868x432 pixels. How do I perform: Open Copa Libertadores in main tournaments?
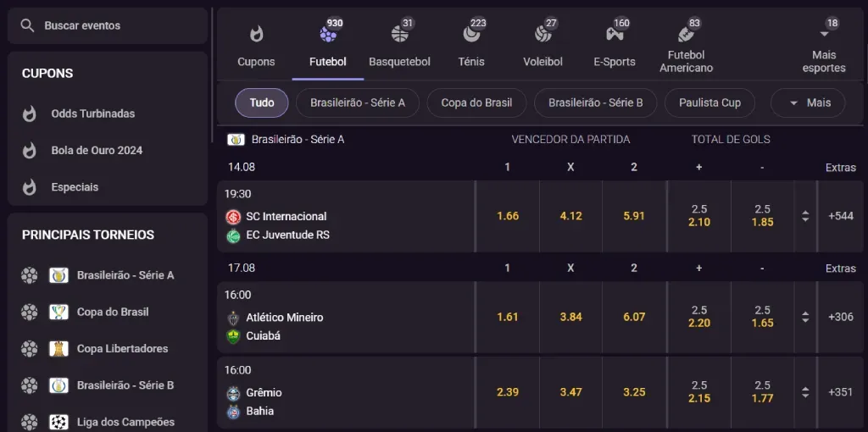[122, 348]
